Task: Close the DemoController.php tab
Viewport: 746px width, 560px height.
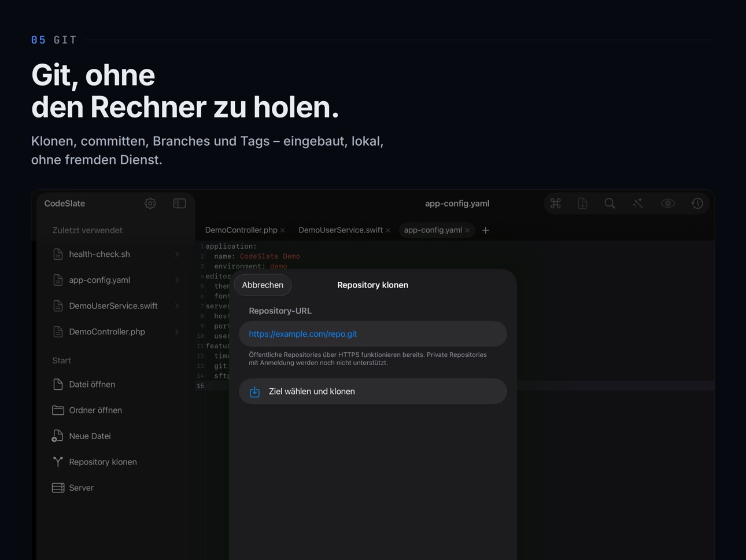Action: (283, 230)
